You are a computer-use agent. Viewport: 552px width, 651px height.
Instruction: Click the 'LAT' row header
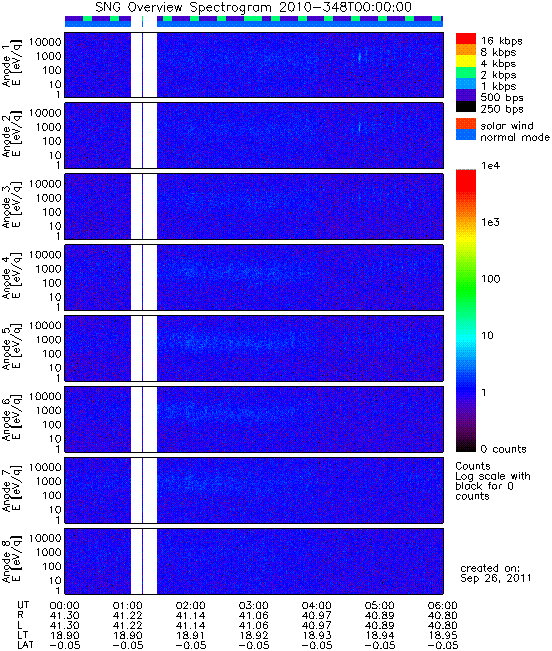(26, 645)
